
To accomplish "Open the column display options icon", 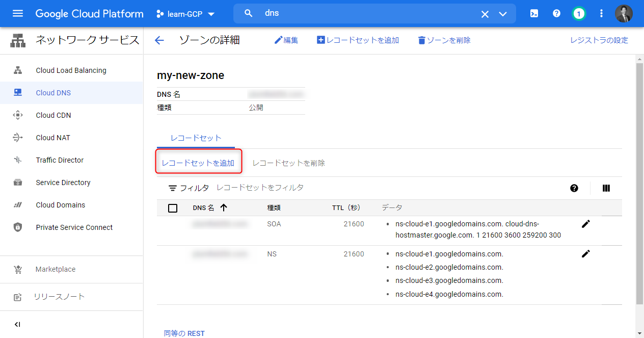I will point(606,188).
